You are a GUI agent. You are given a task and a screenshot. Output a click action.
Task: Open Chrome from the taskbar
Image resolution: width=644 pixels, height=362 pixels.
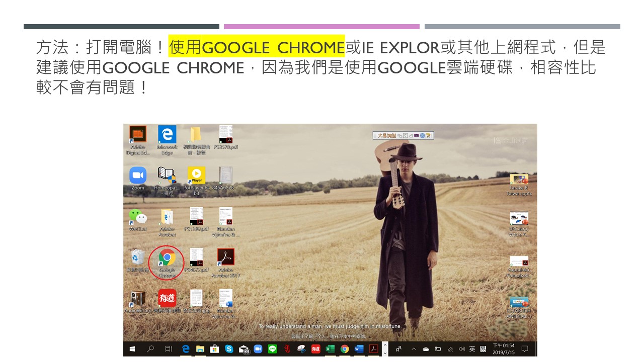[345, 349]
